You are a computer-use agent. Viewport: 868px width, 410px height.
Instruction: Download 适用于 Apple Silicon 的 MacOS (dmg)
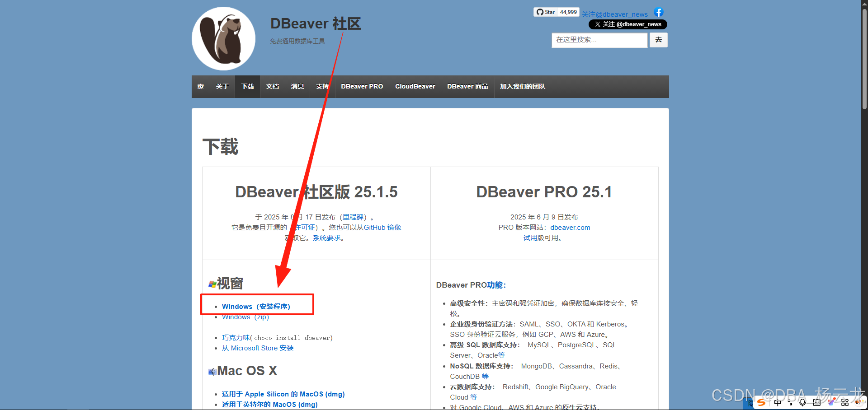pos(283,394)
